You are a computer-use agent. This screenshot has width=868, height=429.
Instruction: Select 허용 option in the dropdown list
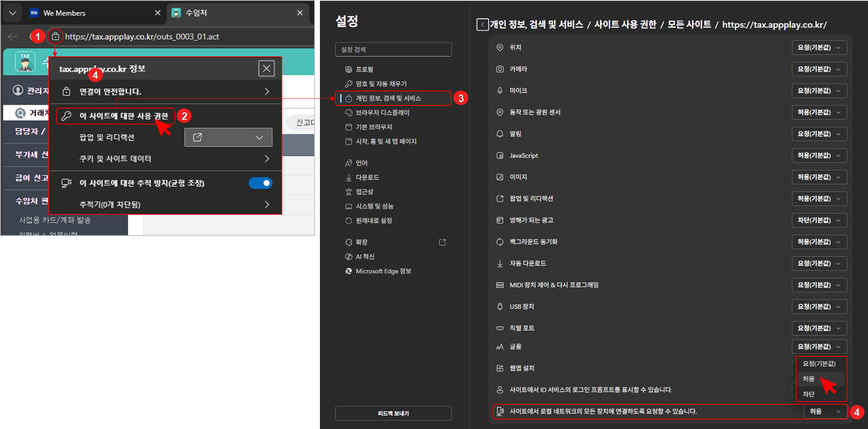[x=809, y=379]
